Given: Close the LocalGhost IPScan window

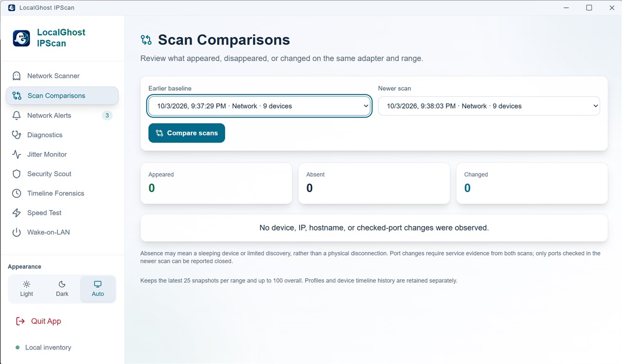Looking at the screenshot, I should point(611,8).
